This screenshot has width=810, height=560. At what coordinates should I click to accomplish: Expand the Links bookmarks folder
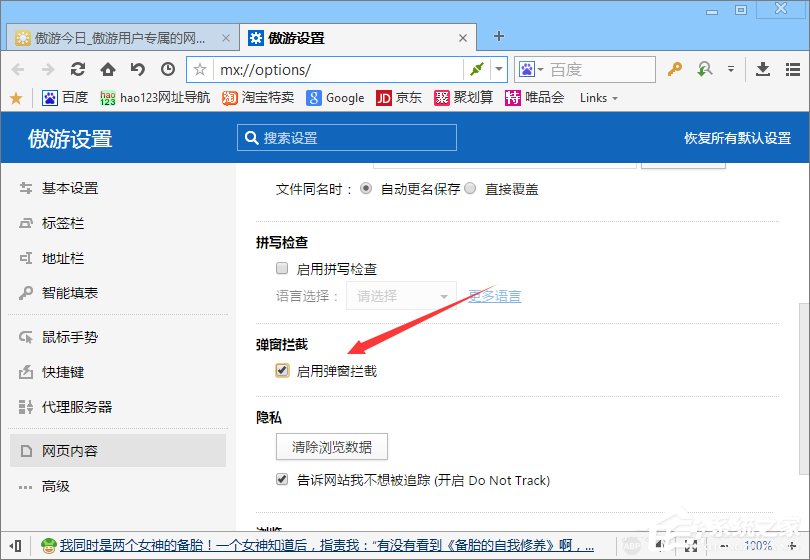pyautogui.click(x=599, y=98)
